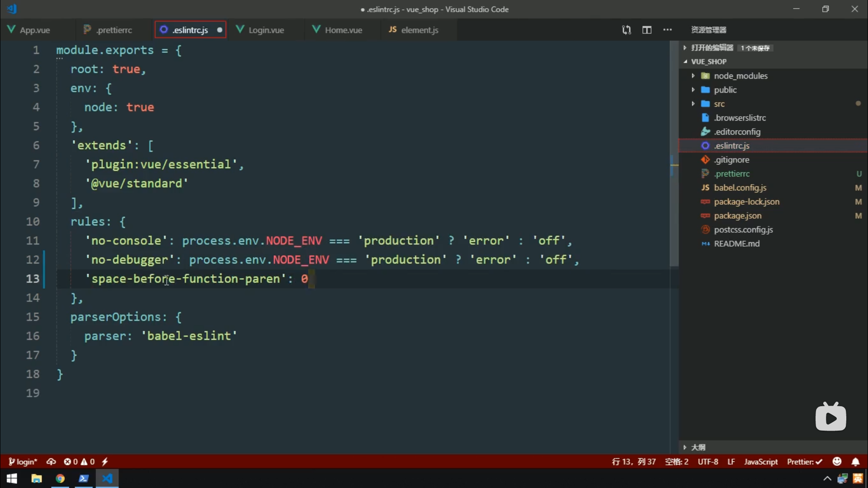
Task: Switch to the .prettierrc tab
Action: point(114,30)
